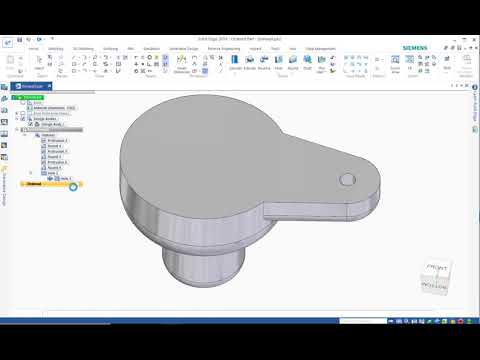
Task: Toggle the Base Reference Planes checkbox
Action: [x=23, y=113]
